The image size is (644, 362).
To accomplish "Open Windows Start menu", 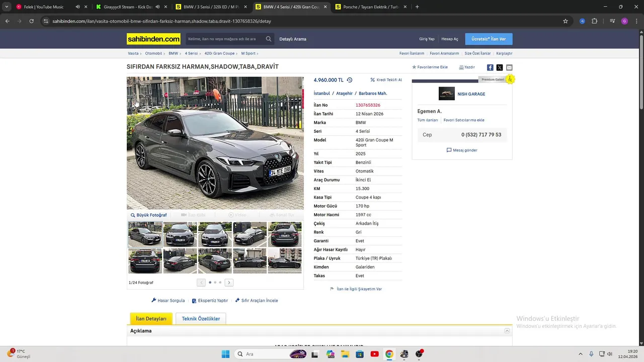I will point(225,354).
